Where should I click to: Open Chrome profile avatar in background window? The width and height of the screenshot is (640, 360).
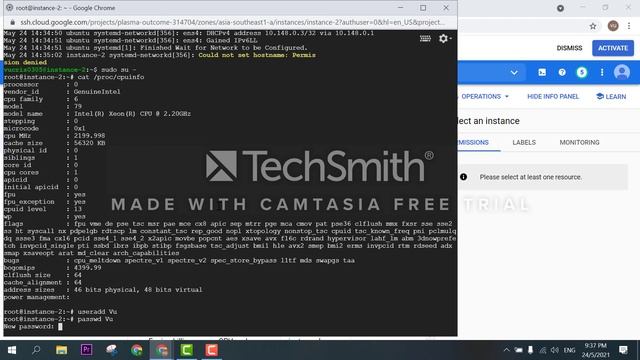pos(613,26)
